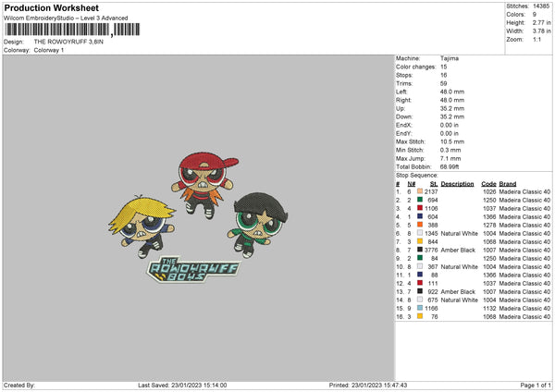Select the Wilcom EmbroideryStudio Level 3 Advanced text
The width and height of the screenshot is (555, 392).
pyautogui.click(x=66, y=18)
